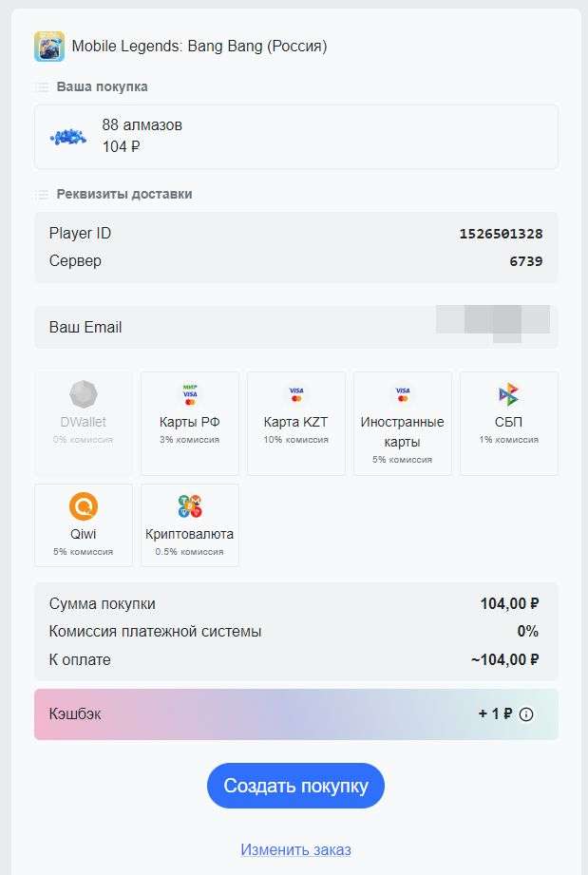Pay with Криптовалюта option
This screenshot has height=875, width=588.
pyautogui.click(x=190, y=525)
